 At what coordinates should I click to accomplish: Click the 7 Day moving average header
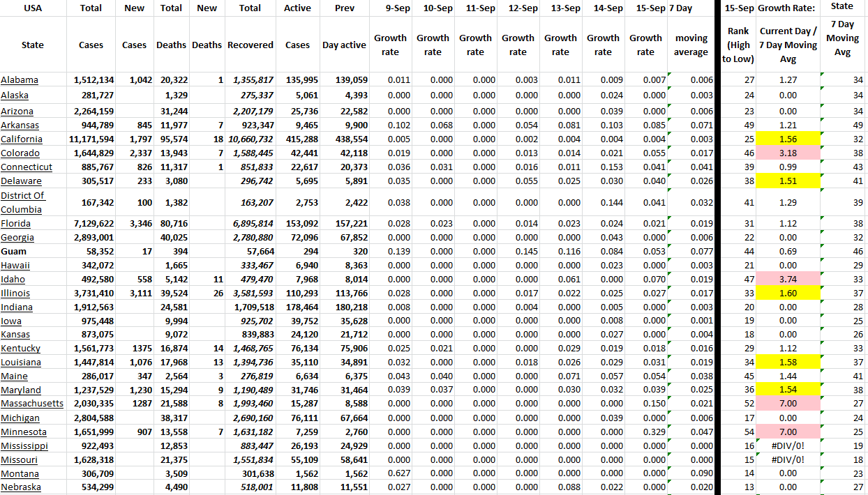691,45
